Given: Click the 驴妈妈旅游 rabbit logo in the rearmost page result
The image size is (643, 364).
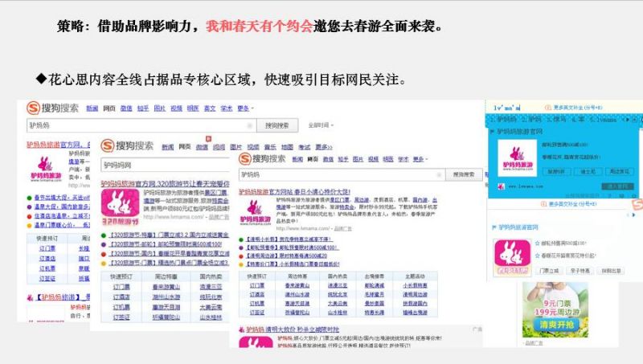Looking at the screenshot, I should tap(46, 170).
